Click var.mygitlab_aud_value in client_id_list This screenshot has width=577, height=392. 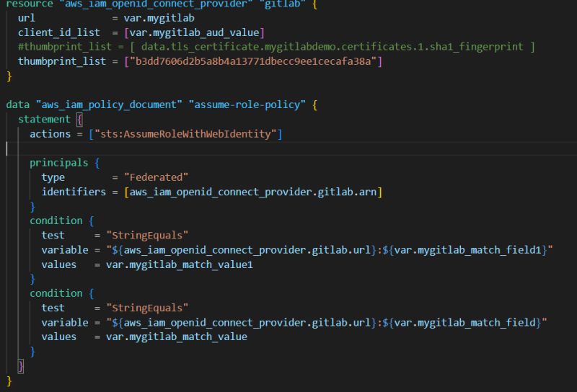point(194,32)
